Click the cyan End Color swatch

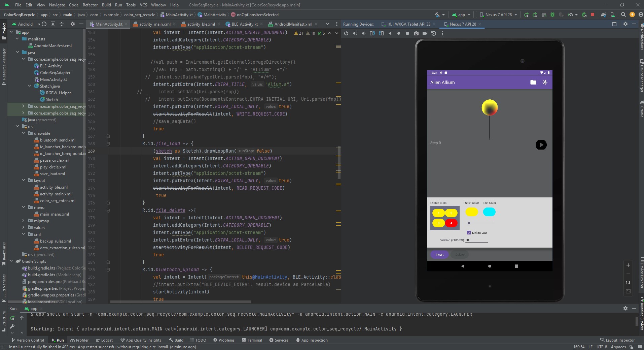[x=489, y=212]
